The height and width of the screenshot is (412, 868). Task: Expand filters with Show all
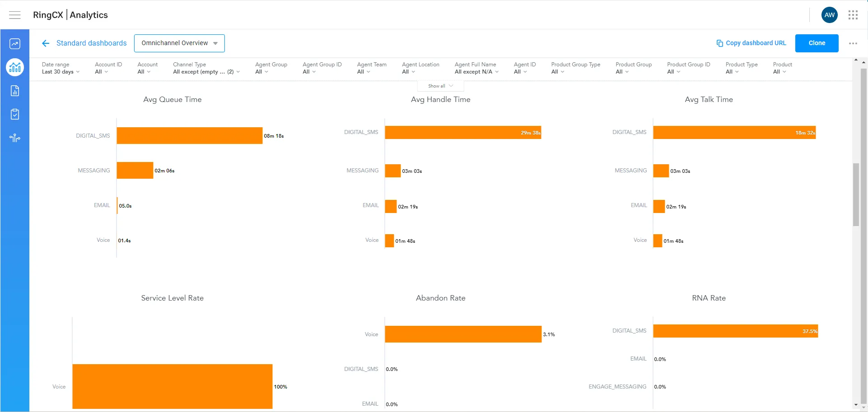440,86
